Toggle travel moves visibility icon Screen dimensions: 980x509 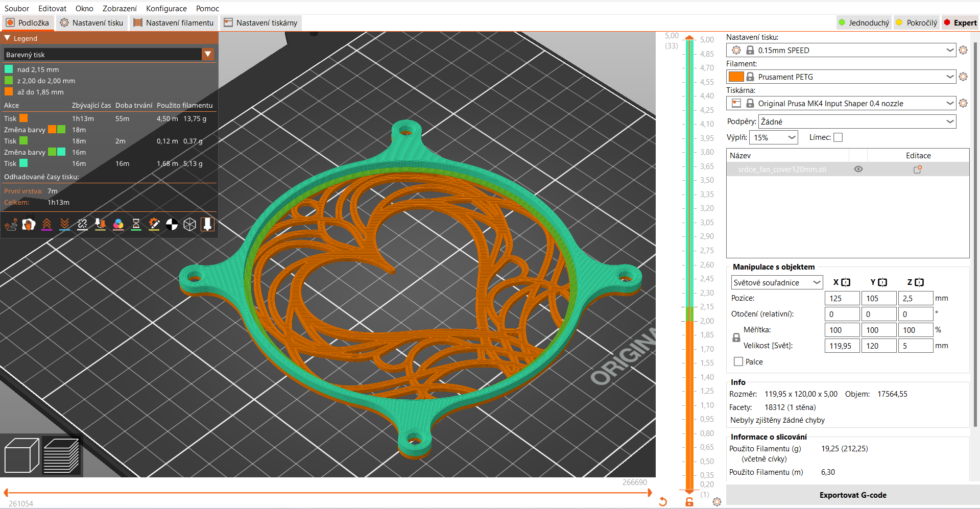(x=11, y=225)
